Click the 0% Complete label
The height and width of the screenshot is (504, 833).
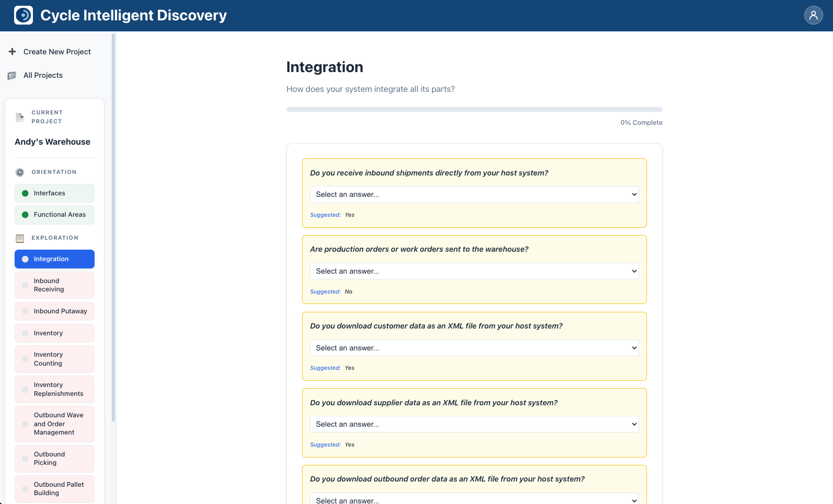[x=641, y=123]
